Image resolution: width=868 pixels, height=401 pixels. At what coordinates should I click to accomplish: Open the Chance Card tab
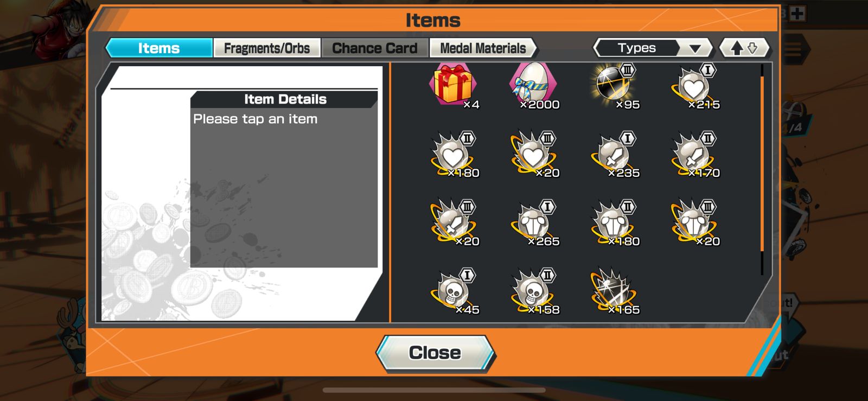(374, 48)
